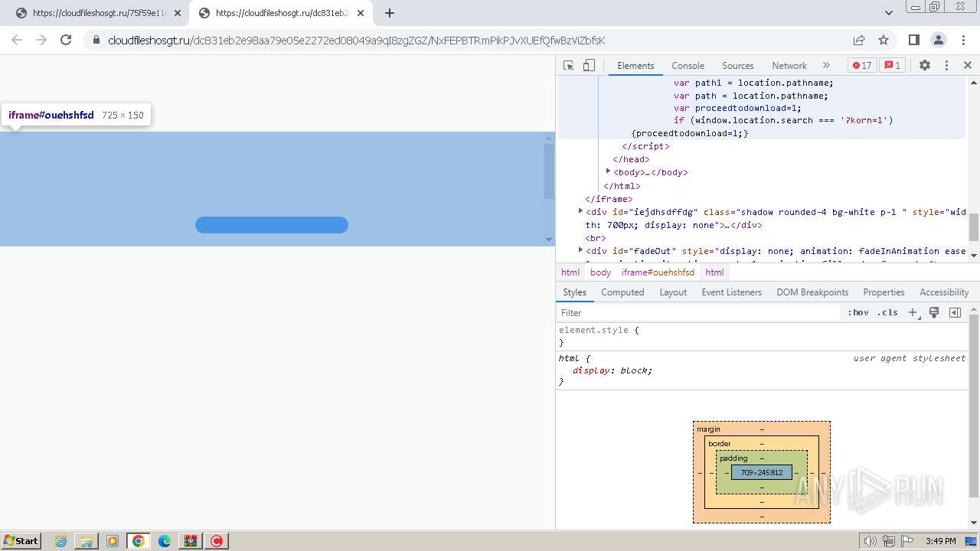Open the Properties pane tab
The width and height of the screenshot is (980, 551).
(884, 292)
